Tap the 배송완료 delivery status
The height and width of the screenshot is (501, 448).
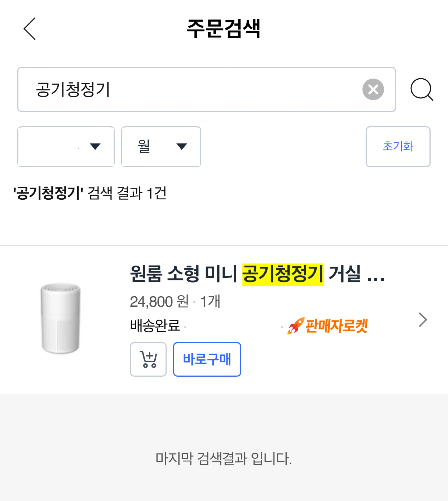pos(155,326)
